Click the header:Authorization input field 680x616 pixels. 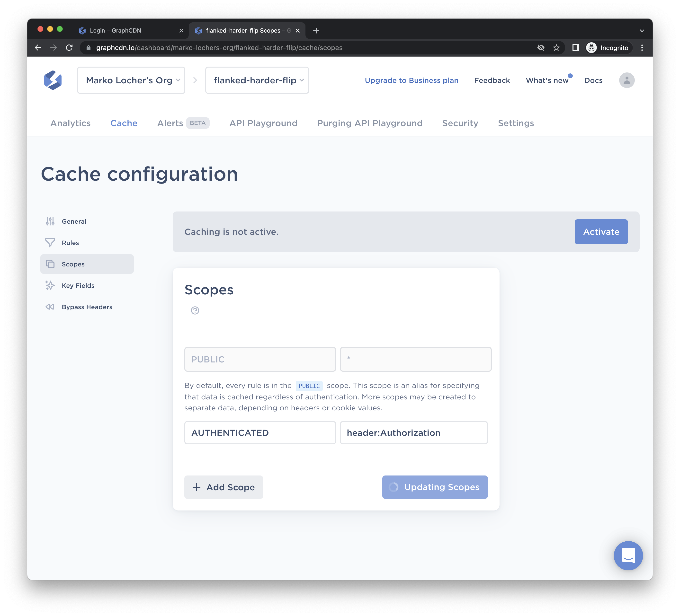tap(413, 432)
